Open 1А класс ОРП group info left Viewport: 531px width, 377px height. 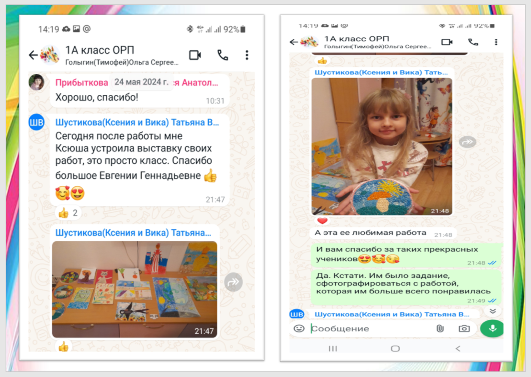pyautogui.click(x=100, y=50)
